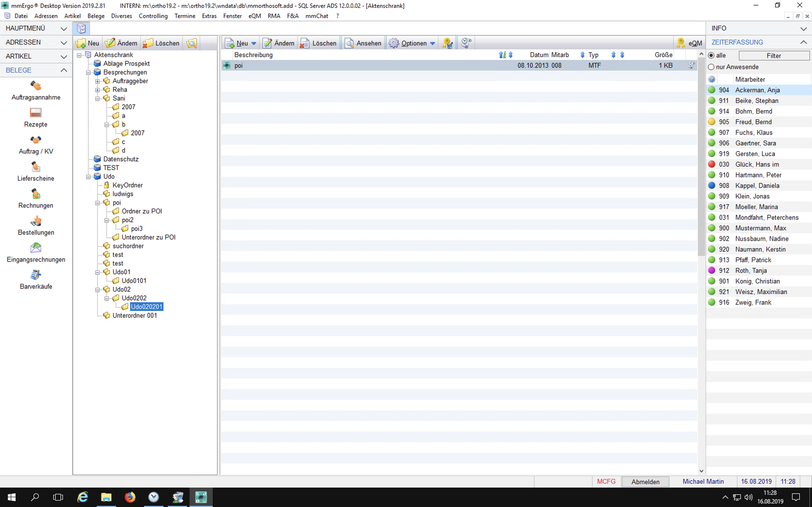This screenshot has height=507, width=812.
Task: Open Eingangsrechnungen from the sidebar
Action: [36, 248]
